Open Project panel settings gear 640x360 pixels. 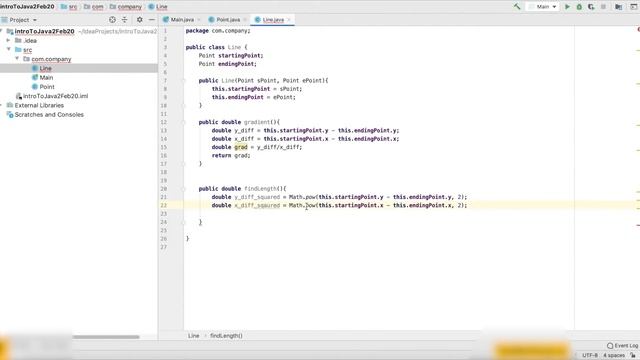point(140,20)
